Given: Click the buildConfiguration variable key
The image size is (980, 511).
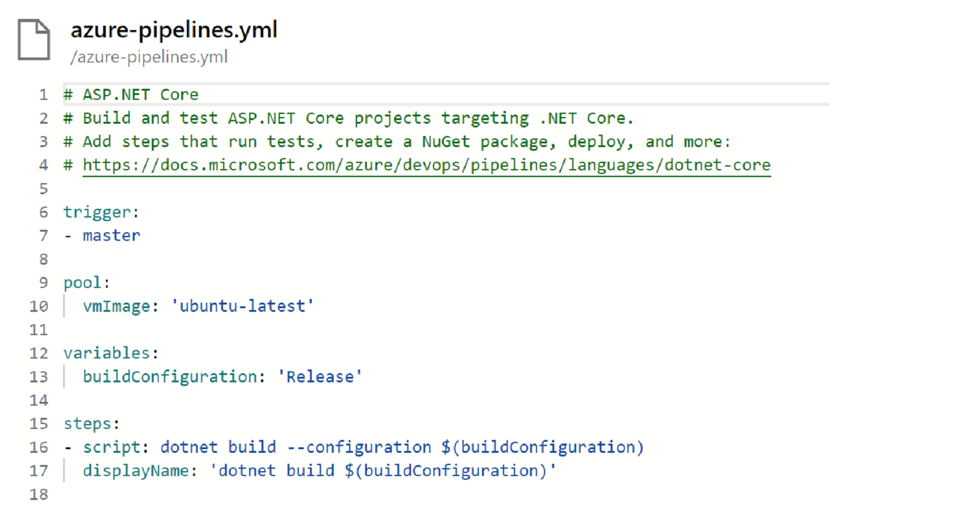Looking at the screenshot, I should [170, 377].
